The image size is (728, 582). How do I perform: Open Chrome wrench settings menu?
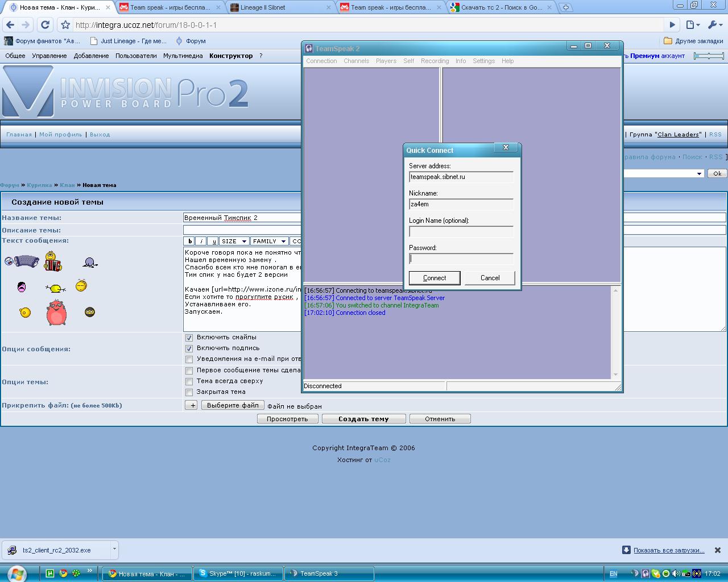pos(714,25)
